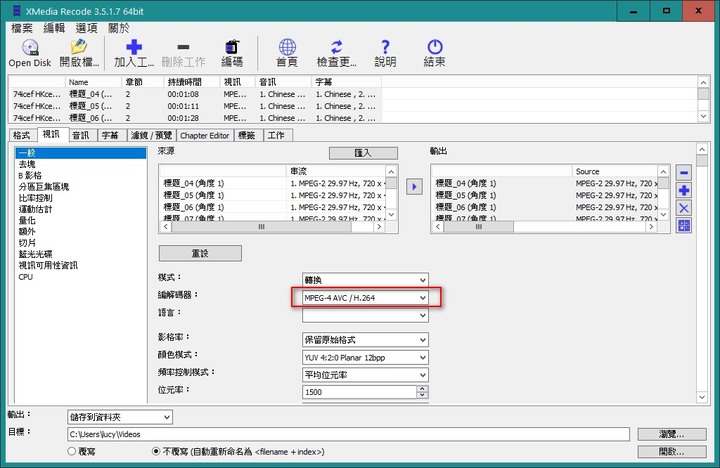Viewport: 720px width, 468px height.
Task: Open the 模式 dropdown showing 轉換
Action: coord(365,280)
